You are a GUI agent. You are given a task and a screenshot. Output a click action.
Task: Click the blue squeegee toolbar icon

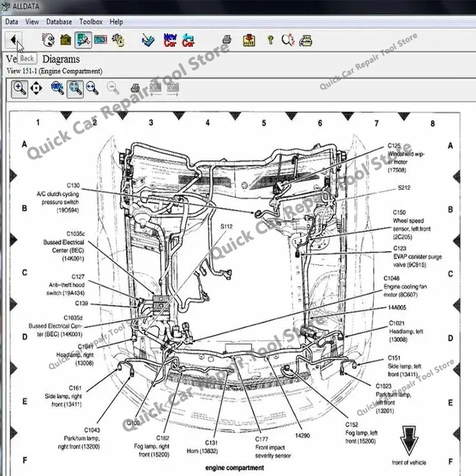[x=148, y=40]
